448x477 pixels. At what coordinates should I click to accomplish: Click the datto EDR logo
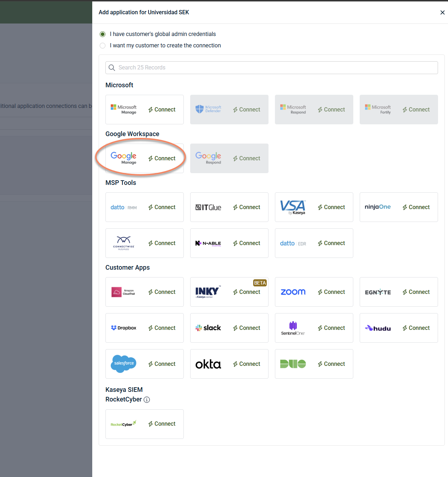coord(293,243)
